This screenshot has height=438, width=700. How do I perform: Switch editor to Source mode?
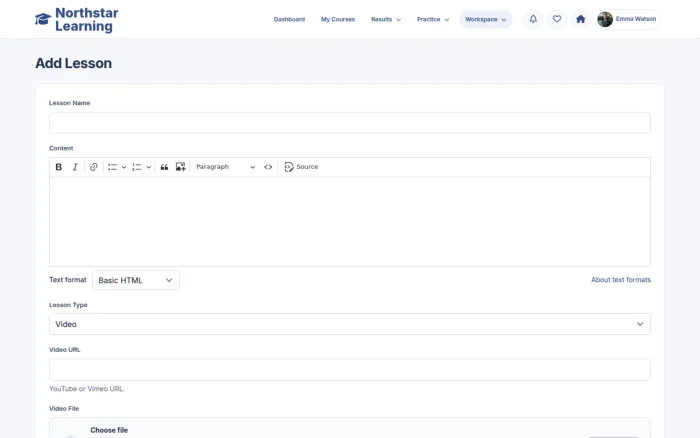[301, 167]
